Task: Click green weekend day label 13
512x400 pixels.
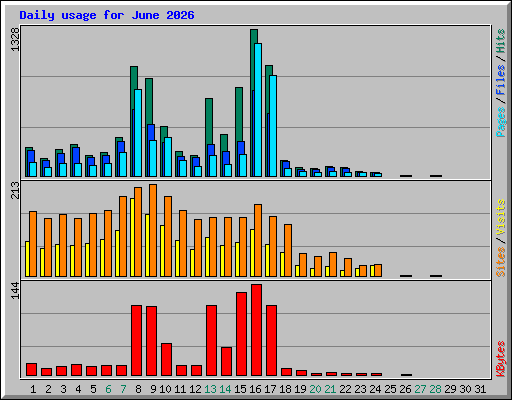Action: click(210, 389)
